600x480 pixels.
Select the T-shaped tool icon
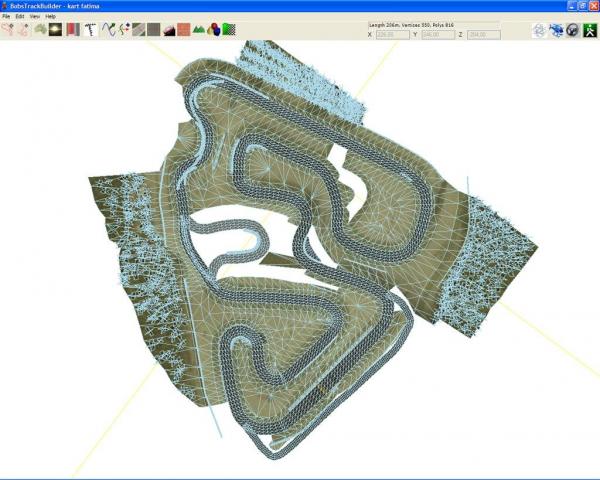90,30
